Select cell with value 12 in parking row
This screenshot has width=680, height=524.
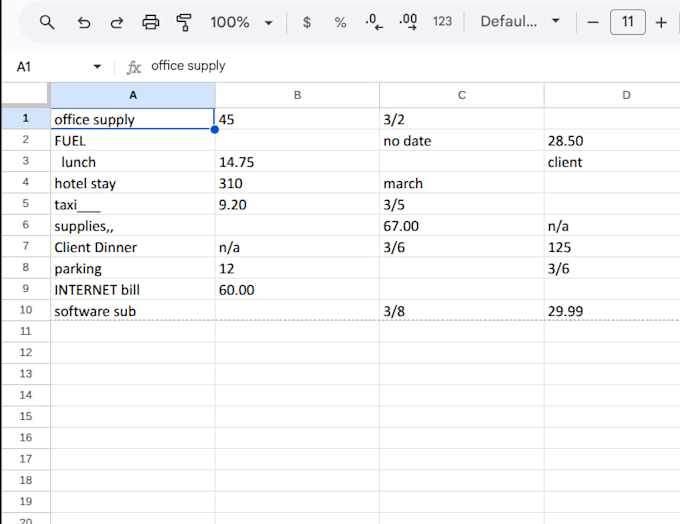[x=297, y=268]
